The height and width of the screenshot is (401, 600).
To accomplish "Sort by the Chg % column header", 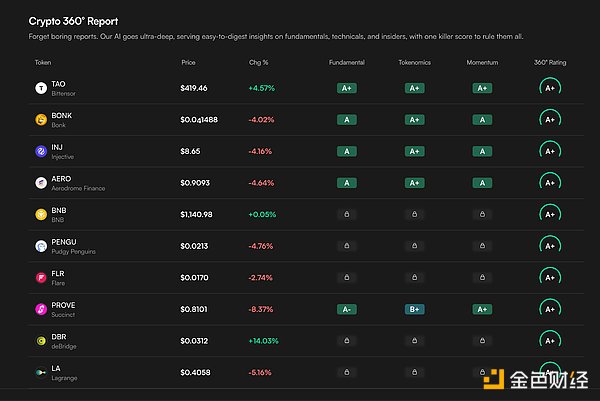I will click(258, 62).
